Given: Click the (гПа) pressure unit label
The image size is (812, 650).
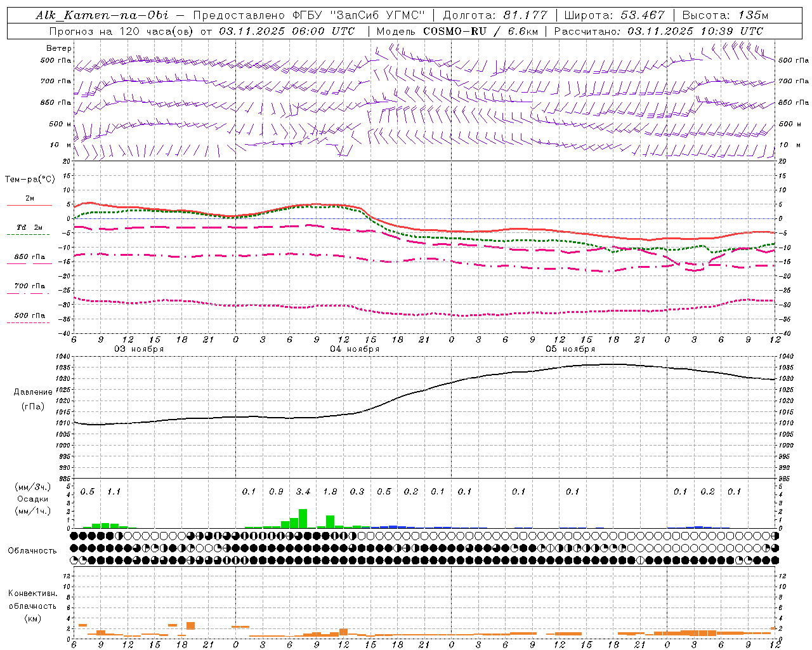Looking at the screenshot, I should 33,407.
